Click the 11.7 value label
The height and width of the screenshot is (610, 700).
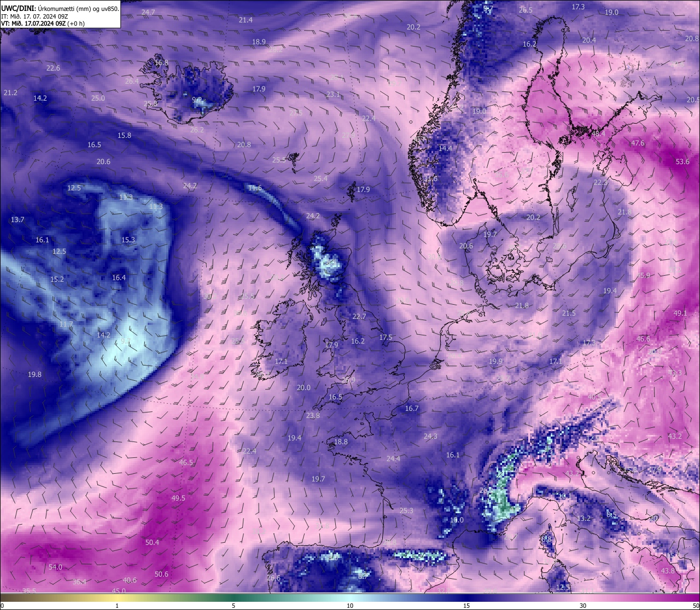[66, 324]
